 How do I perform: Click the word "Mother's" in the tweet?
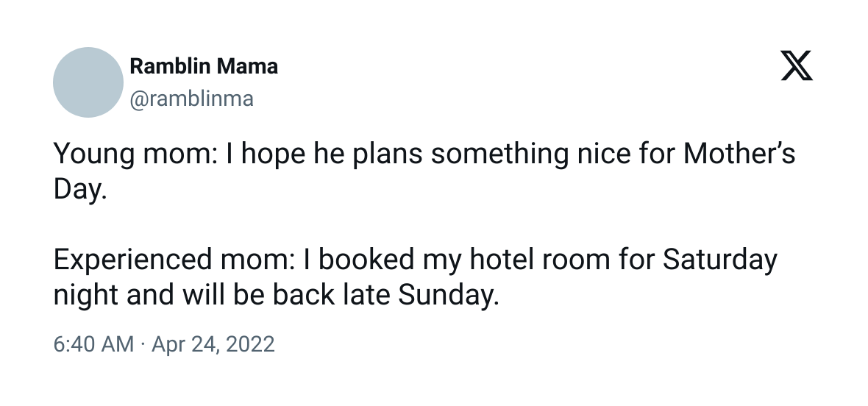click(739, 153)
